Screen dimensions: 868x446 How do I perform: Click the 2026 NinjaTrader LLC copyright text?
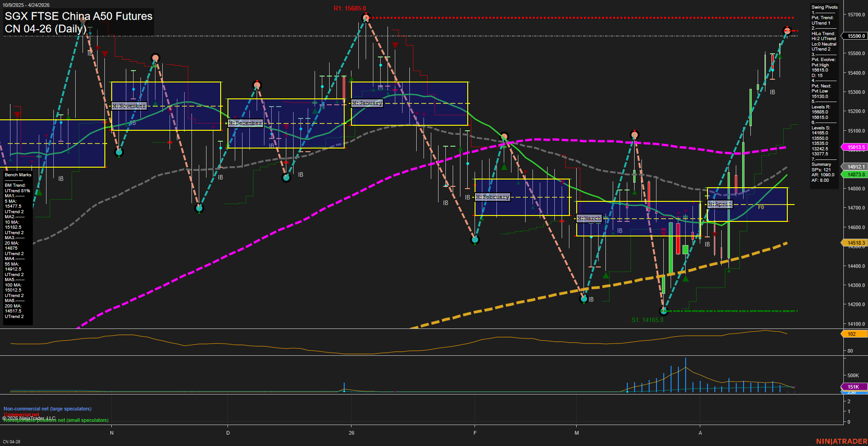point(29,417)
